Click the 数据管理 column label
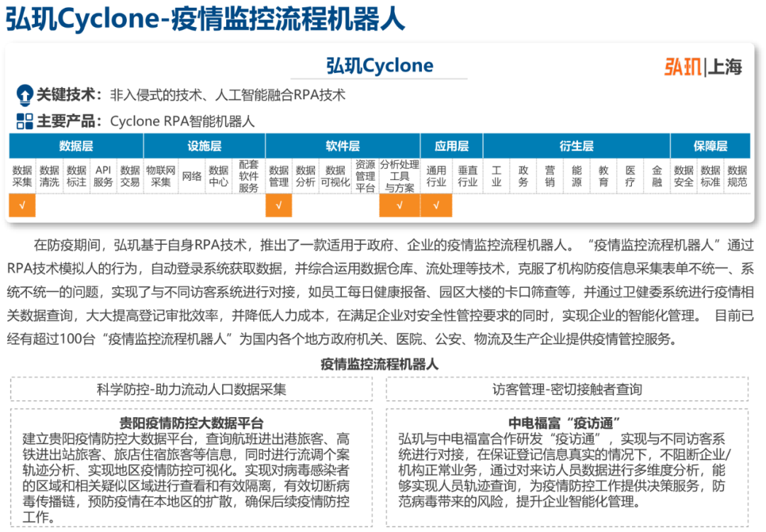The image size is (766, 532). coord(279,177)
